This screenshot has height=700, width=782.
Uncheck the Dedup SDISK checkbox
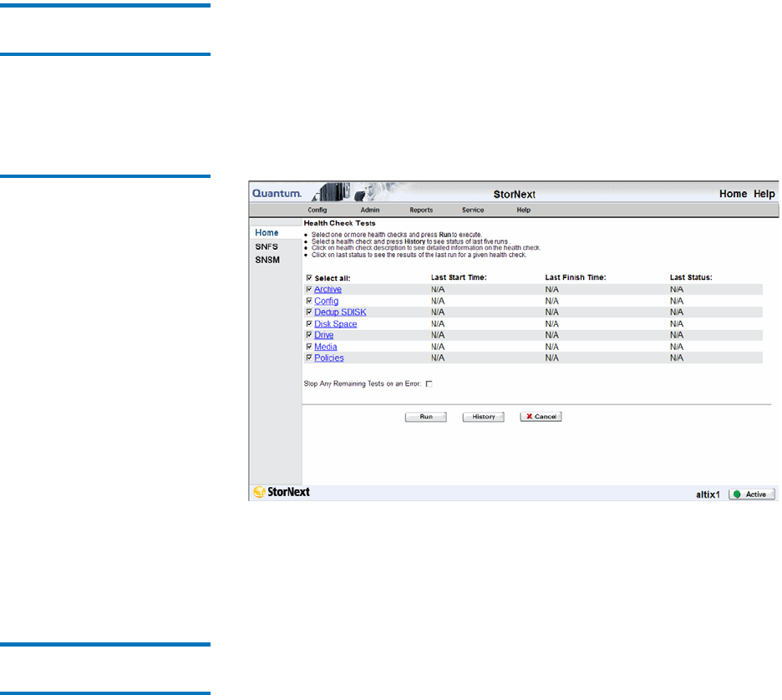coord(309,312)
